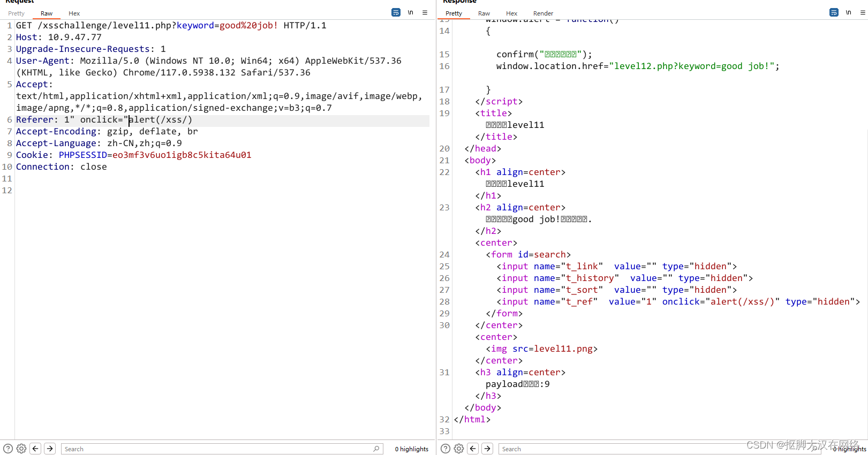
Task: Click 0 highlights label in Request panel
Action: (x=412, y=449)
